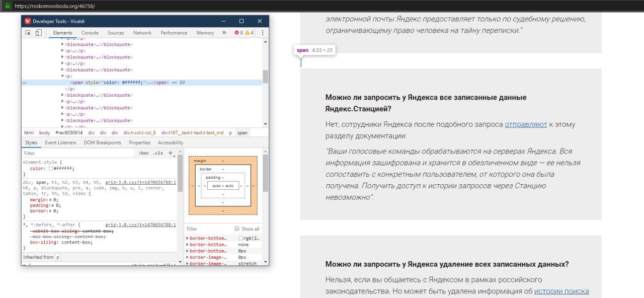Click the red error count indicator

coord(238,33)
